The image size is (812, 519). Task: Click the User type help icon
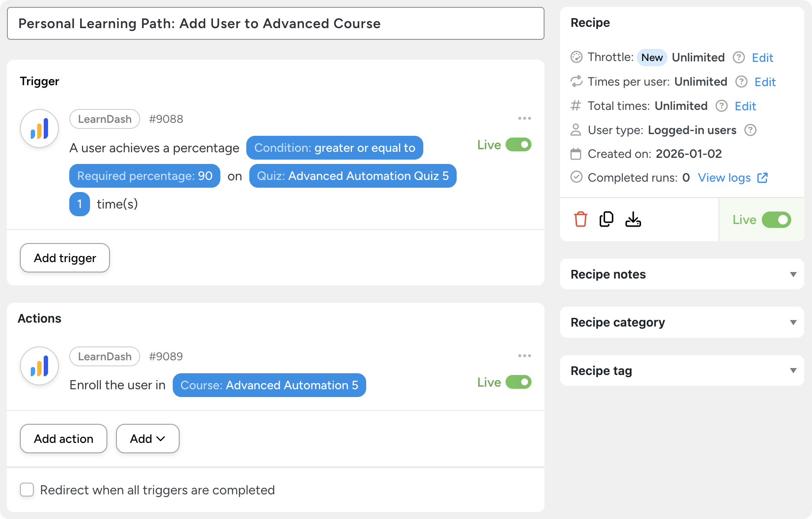click(x=750, y=130)
